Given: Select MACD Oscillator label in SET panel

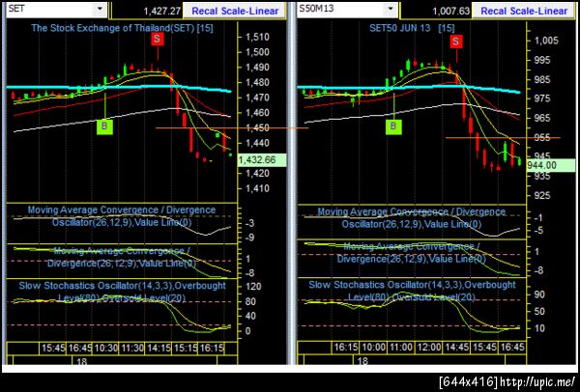Looking at the screenshot, I should (x=122, y=216).
